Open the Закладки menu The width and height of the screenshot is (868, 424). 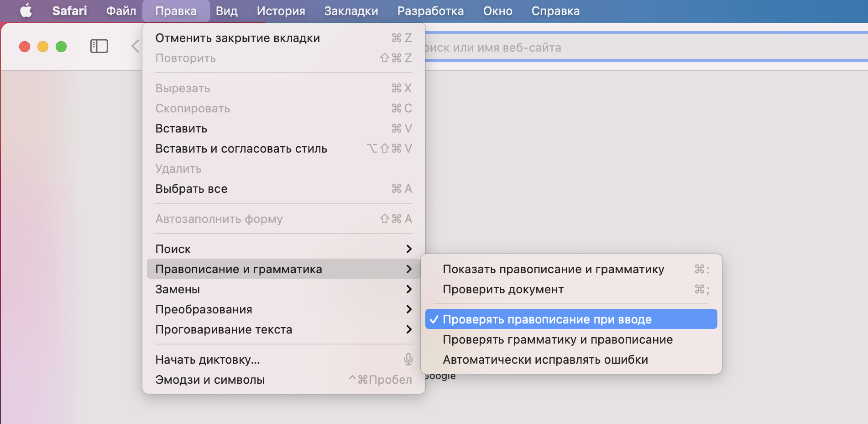click(351, 11)
